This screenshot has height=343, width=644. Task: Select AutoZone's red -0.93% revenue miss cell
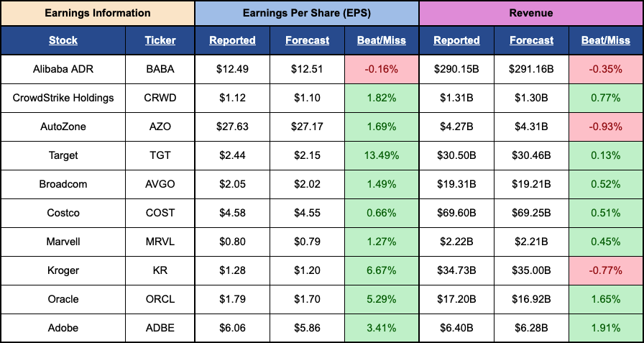[x=605, y=127]
